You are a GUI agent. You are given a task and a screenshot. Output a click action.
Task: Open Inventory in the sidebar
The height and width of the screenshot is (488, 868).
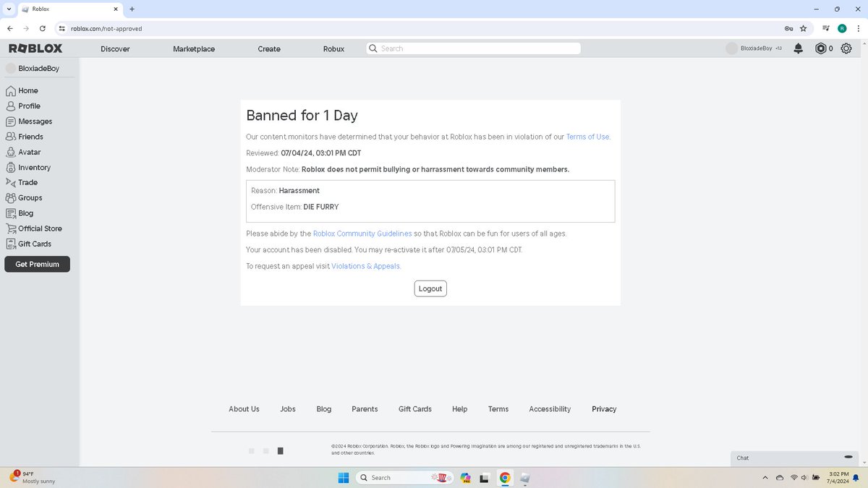point(28,167)
